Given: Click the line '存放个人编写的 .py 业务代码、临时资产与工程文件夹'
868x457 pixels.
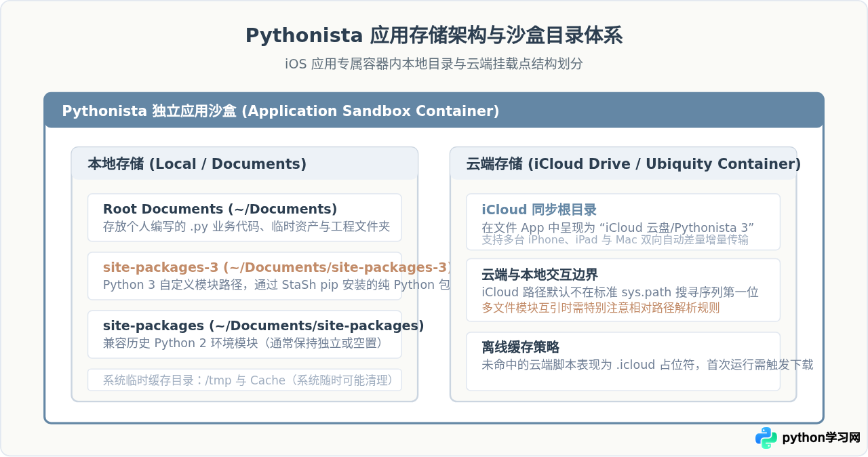Looking at the screenshot, I should pyautogui.click(x=247, y=226).
